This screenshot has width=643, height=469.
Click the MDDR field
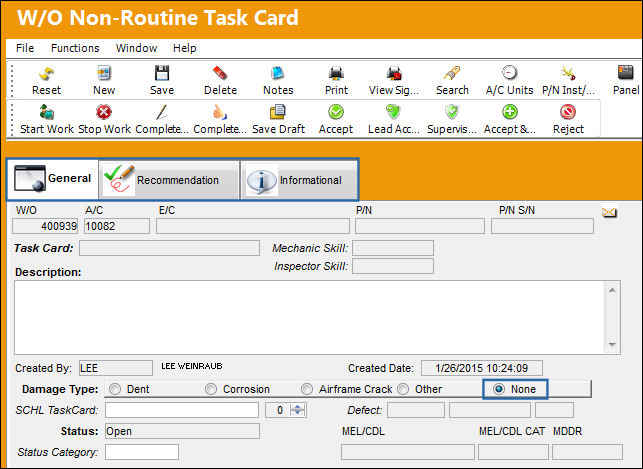(x=587, y=452)
